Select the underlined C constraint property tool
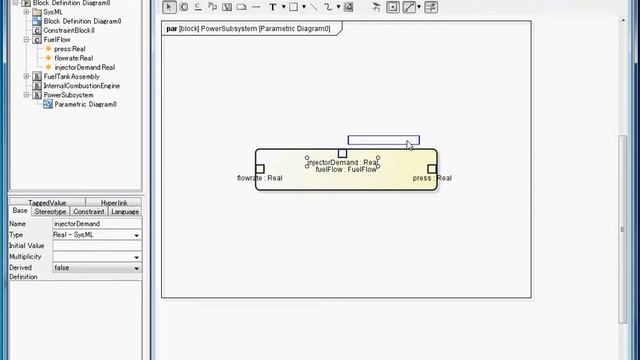 [x=198, y=7]
